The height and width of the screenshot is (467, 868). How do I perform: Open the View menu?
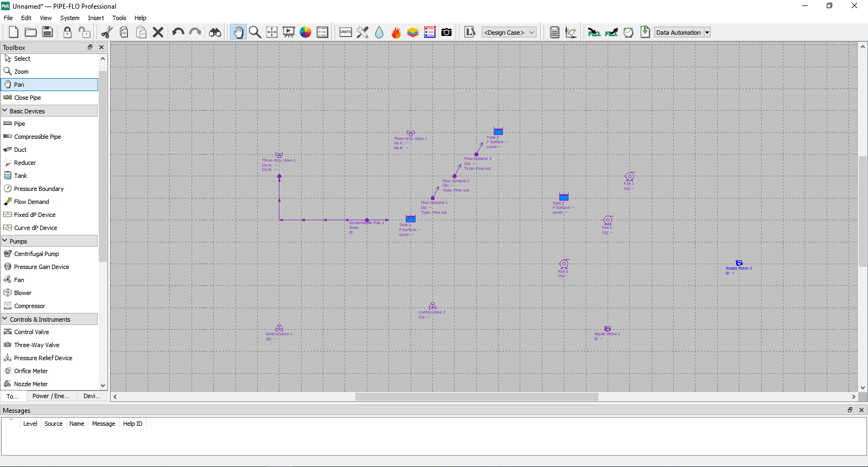click(x=46, y=18)
